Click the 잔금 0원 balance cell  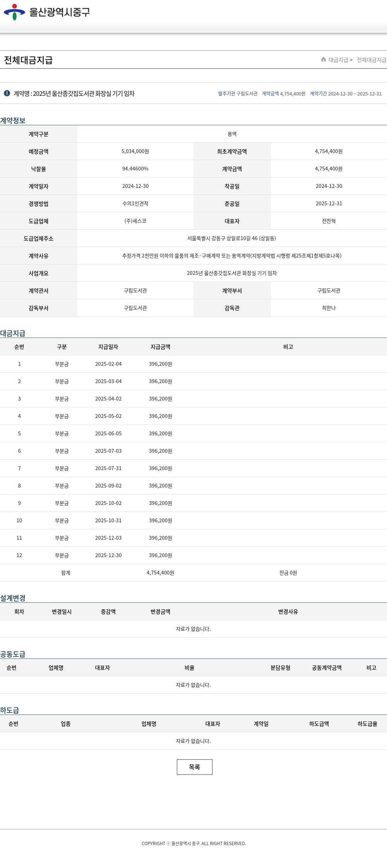288,573
